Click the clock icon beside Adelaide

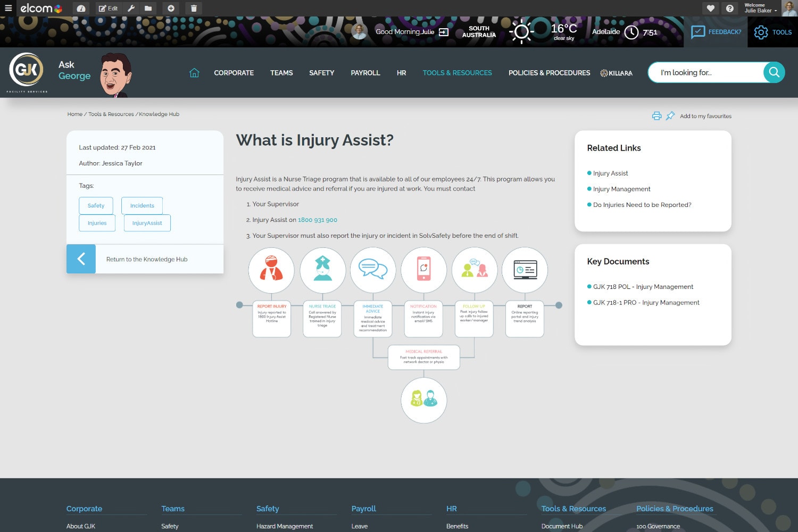point(631,32)
